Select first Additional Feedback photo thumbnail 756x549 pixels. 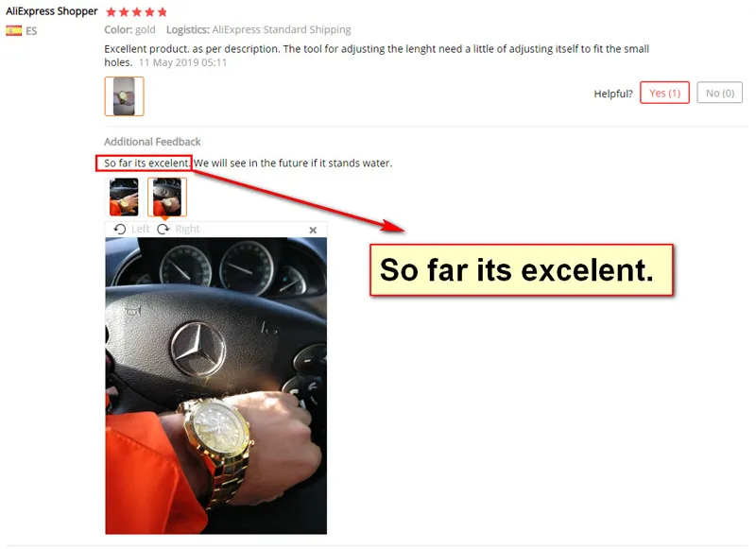(124, 197)
